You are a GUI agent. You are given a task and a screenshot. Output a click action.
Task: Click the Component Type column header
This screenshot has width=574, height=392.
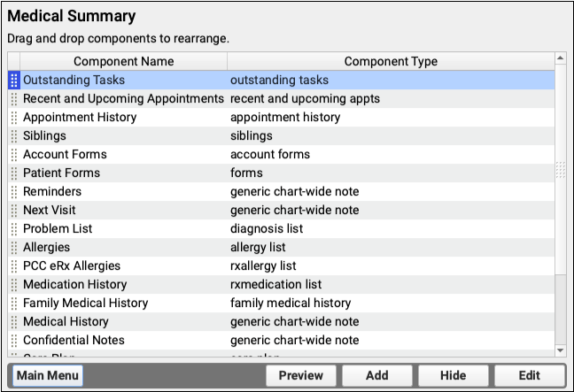(x=390, y=61)
